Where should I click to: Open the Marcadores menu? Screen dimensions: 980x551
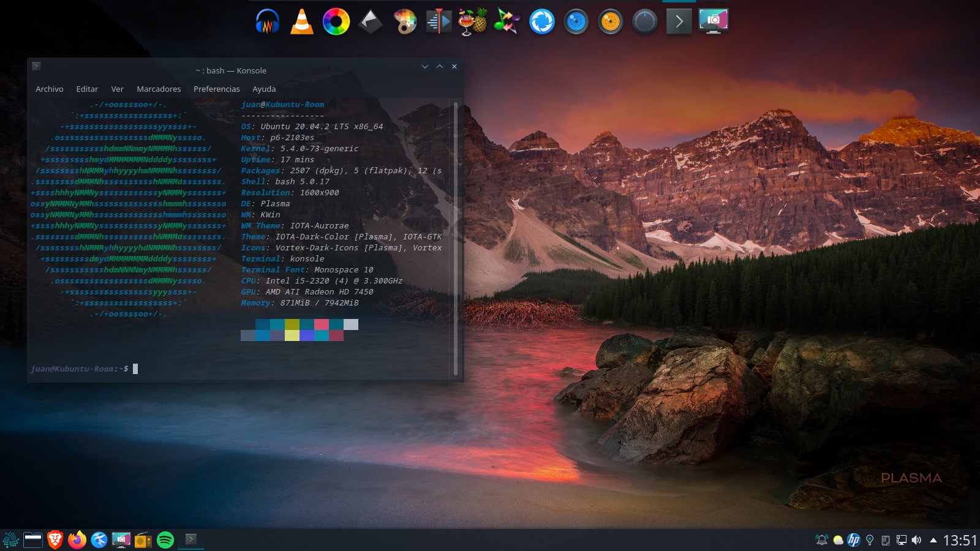tap(159, 89)
